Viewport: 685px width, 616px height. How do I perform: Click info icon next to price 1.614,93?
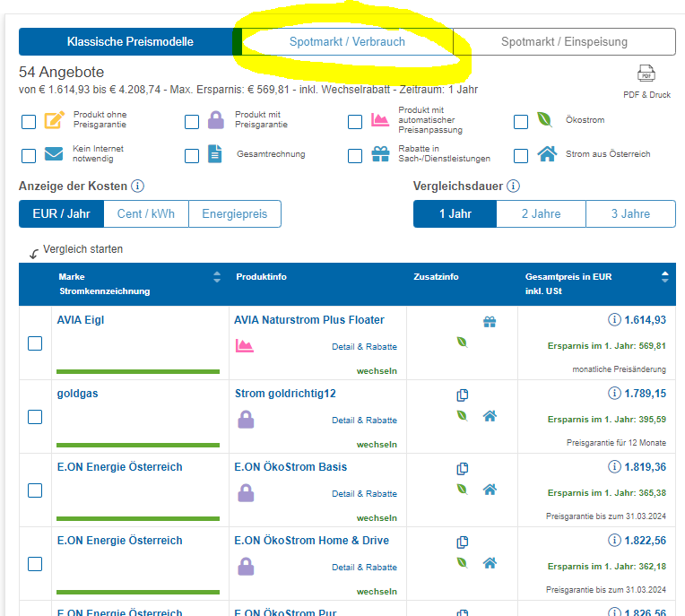click(614, 320)
